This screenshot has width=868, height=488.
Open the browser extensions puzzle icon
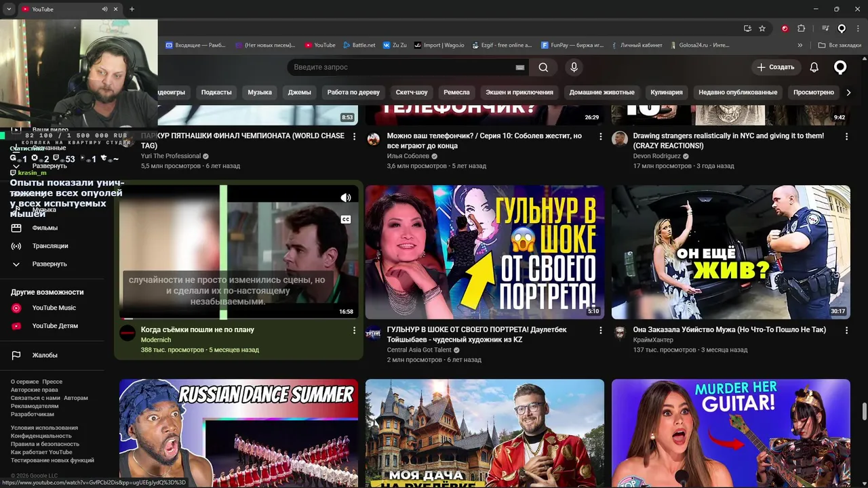point(801,28)
